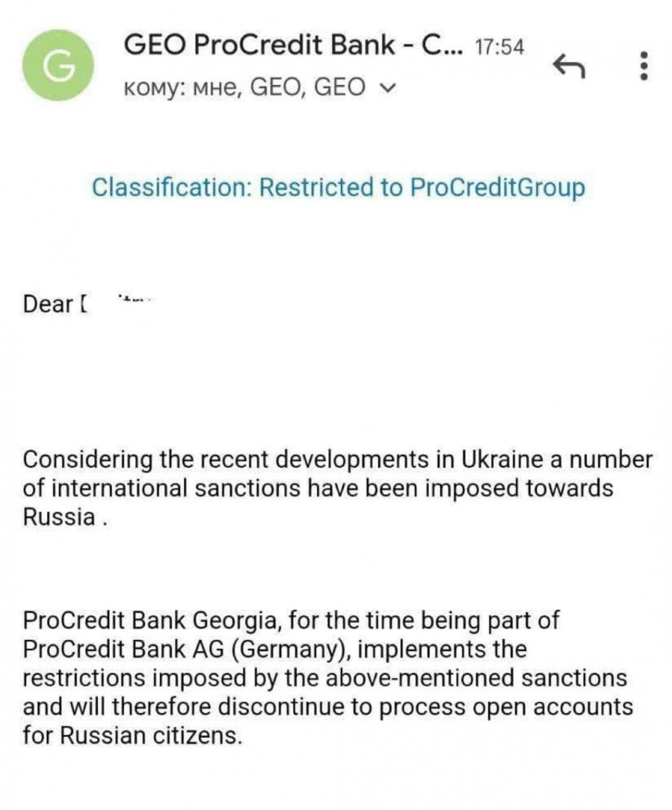Click "Classification: Restricted to ProCreditGroup" text
The width and height of the screenshot is (672, 810).
tap(338, 187)
